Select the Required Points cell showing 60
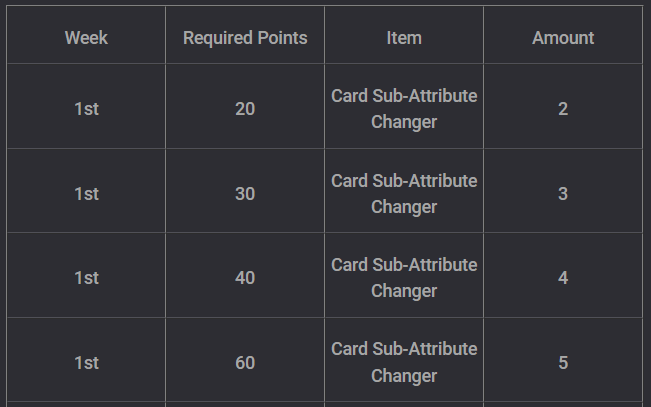 pos(245,363)
